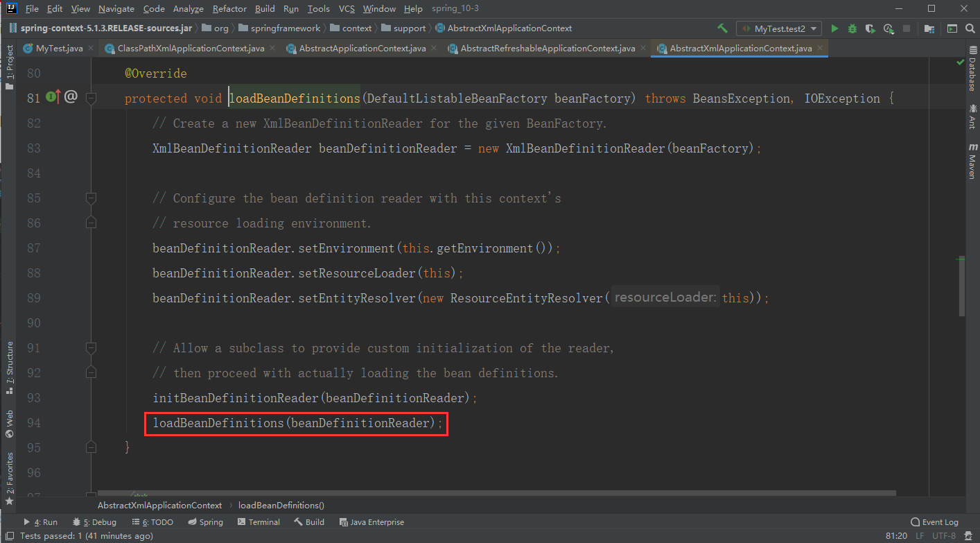The width and height of the screenshot is (980, 543).
Task: Open the MyTest.test2 run configuration dropdown
Action: click(x=778, y=28)
